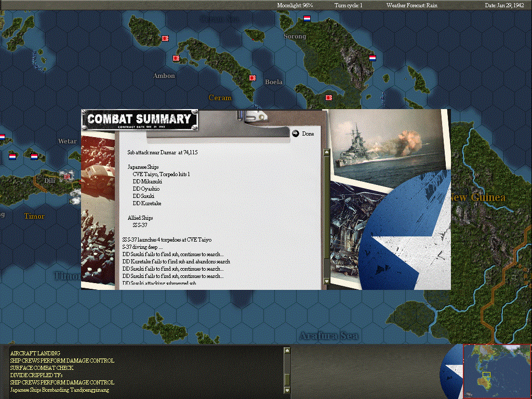
Task: Click the message log scrollbar thumb
Action: (x=287, y=379)
